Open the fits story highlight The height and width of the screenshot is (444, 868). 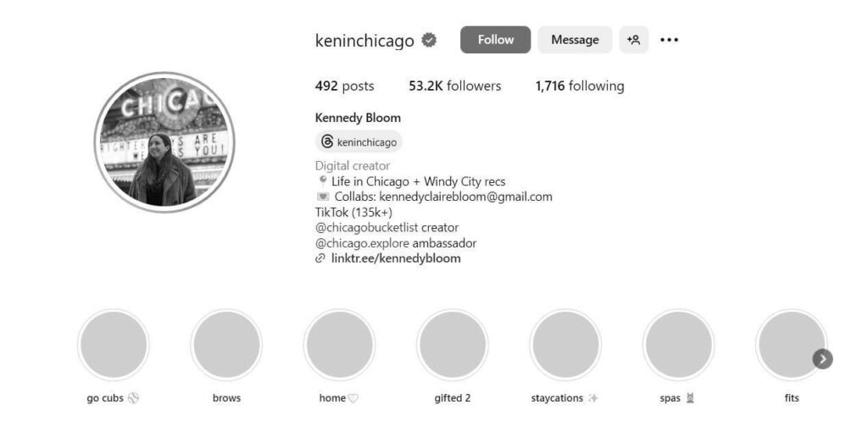click(x=792, y=344)
